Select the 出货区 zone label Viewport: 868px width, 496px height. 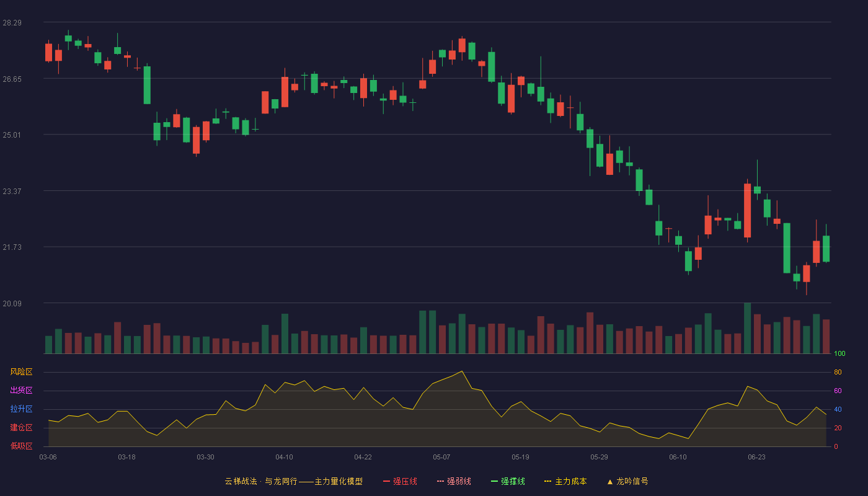pos(21,391)
